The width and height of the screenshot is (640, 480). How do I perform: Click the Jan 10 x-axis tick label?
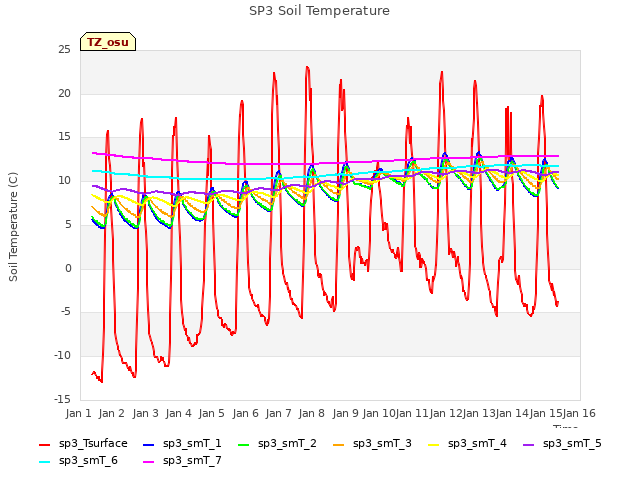[x=379, y=413]
